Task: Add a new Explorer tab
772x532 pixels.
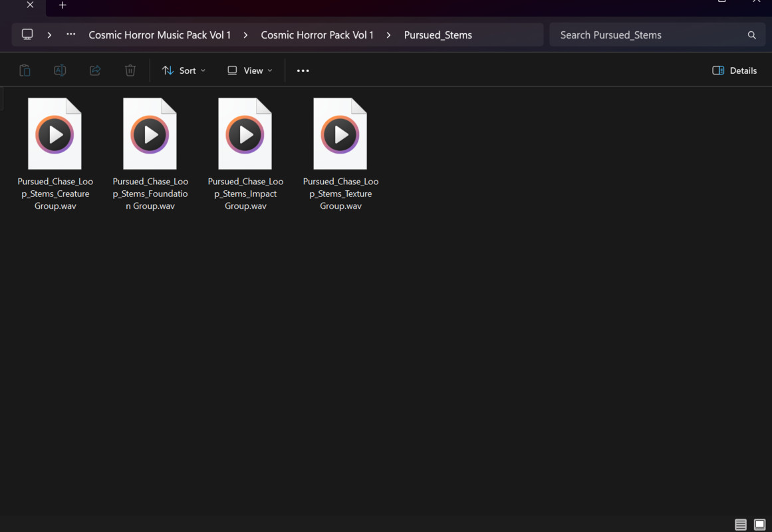Action: 63,5
